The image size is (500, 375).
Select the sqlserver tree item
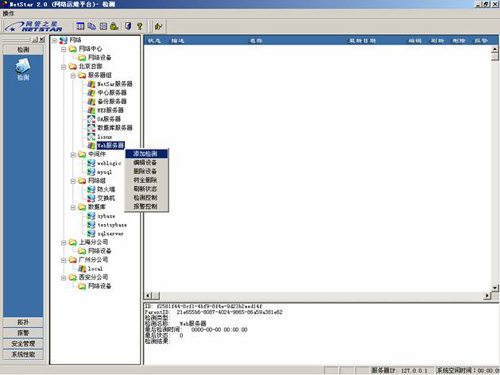pyautogui.click(x=110, y=234)
